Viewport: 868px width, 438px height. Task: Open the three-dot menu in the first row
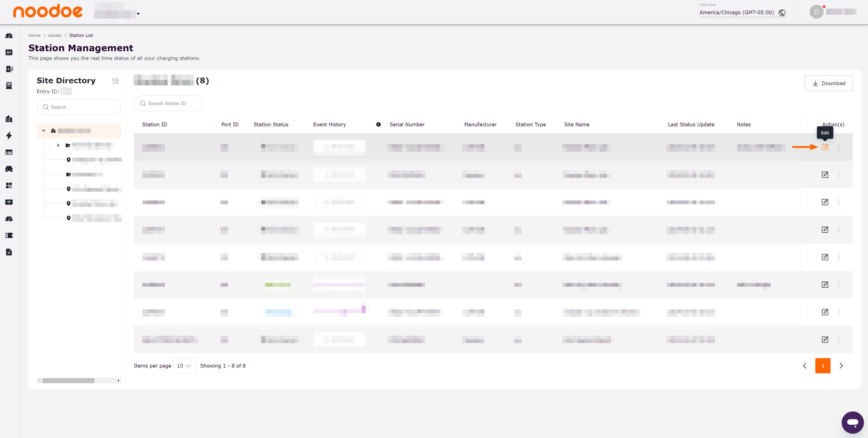839,147
